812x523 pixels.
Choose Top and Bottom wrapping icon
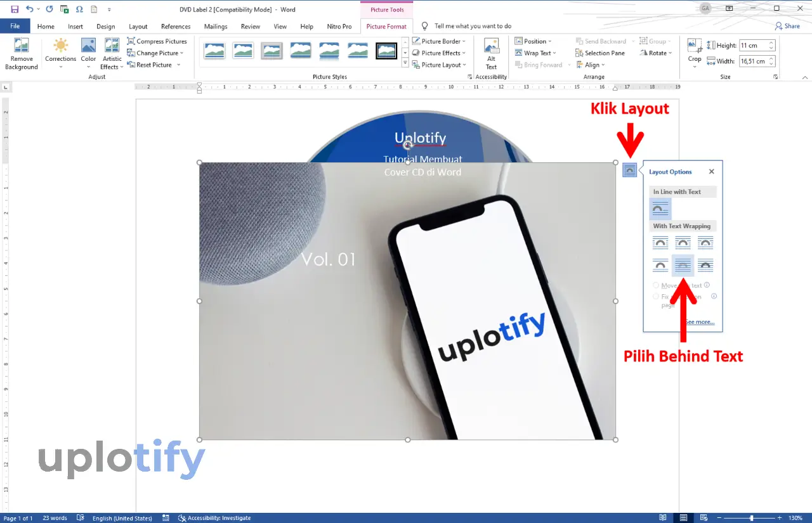click(x=660, y=266)
